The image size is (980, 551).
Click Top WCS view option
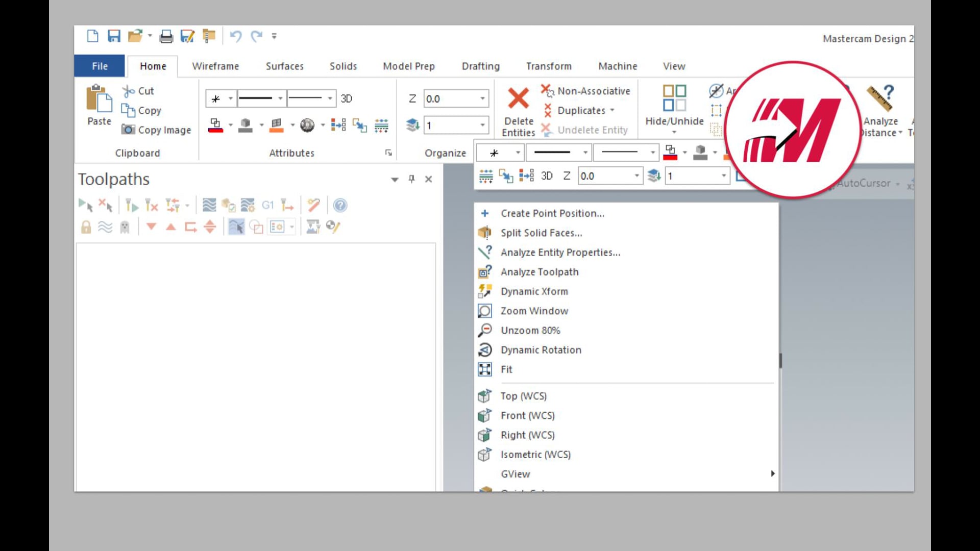tap(523, 395)
